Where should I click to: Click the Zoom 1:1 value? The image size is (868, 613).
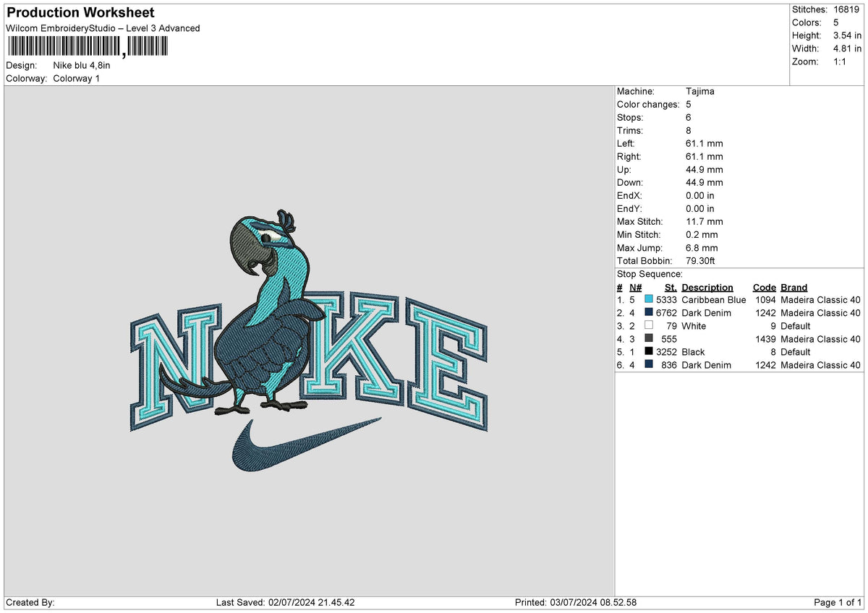click(840, 61)
